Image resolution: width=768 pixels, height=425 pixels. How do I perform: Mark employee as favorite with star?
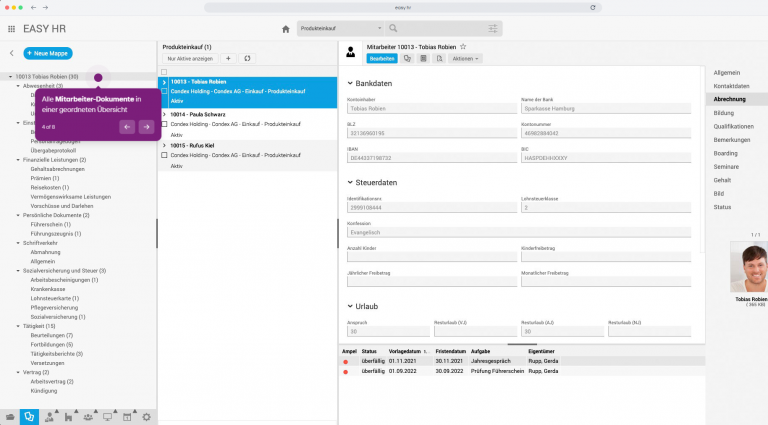(x=463, y=47)
